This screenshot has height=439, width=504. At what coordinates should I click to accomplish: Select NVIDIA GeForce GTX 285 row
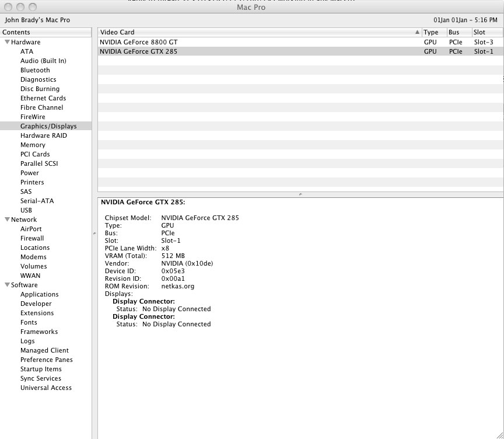300,51
